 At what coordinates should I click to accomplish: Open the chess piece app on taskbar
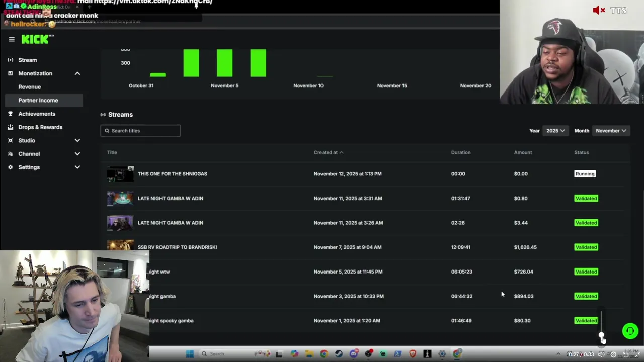pyautogui.click(x=427, y=354)
